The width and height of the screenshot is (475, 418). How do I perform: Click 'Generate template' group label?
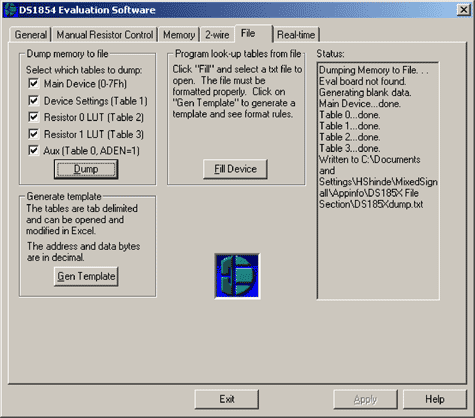[64, 196]
